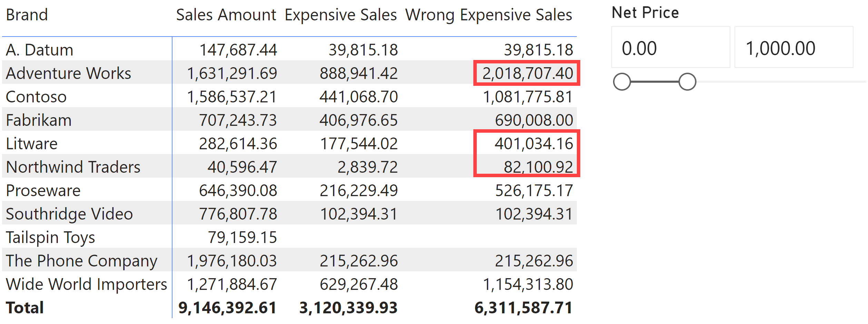Click the Expensive Sales column header
The height and width of the screenshot is (324, 868).
tap(341, 15)
